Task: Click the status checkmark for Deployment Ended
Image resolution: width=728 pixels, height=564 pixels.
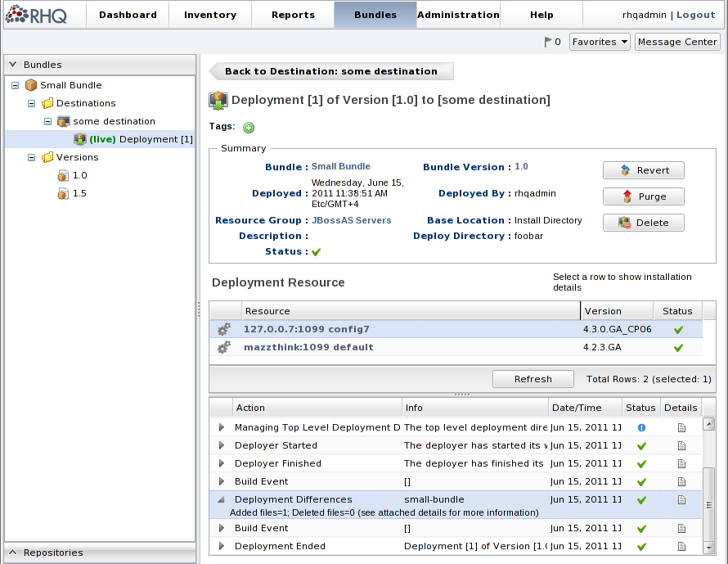Action: 641,547
